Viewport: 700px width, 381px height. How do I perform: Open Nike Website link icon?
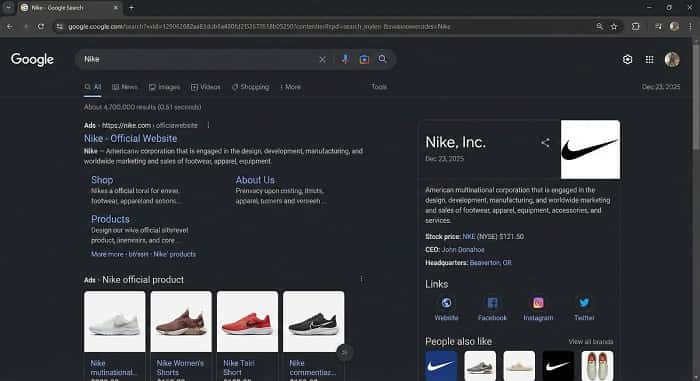[x=446, y=303]
